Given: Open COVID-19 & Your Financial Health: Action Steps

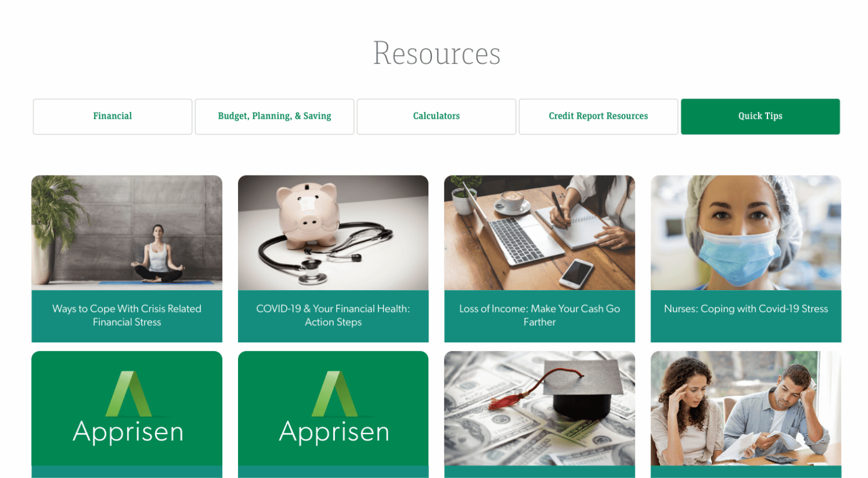Looking at the screenshot, I should point(333,315).
